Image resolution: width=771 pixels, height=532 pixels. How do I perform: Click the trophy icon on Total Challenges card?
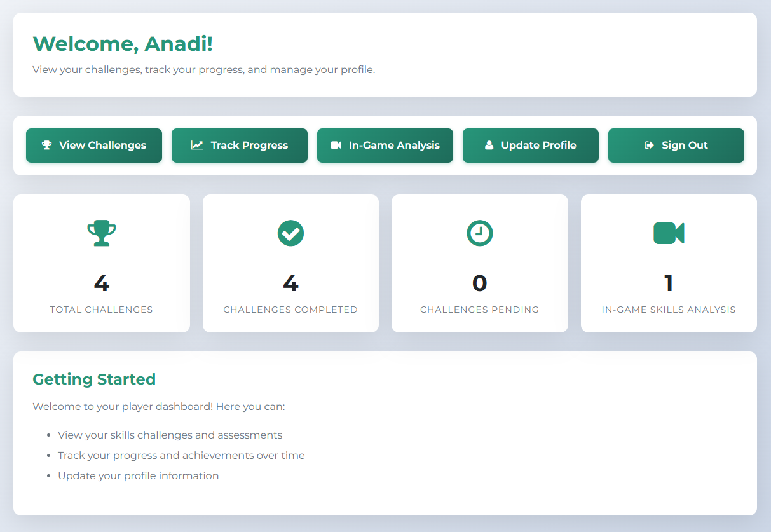(101, 233)
